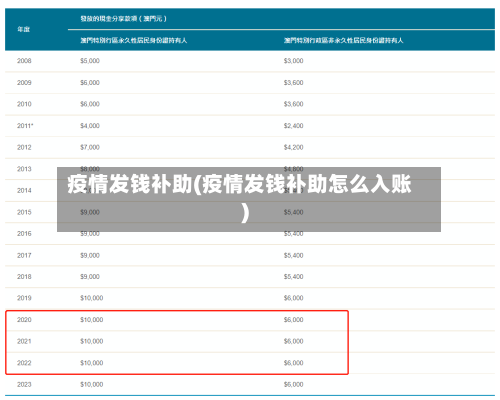Select the $7,000 amount for 2012
500x400 pixels.
tap(90, 147)
